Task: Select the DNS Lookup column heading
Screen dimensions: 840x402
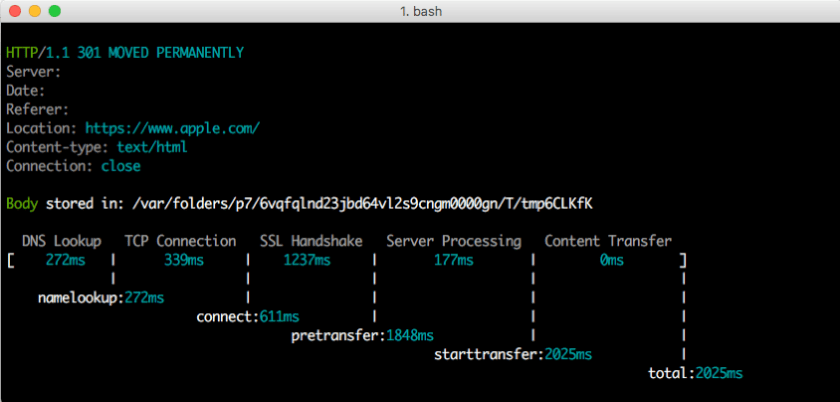Action: point(62,241)
